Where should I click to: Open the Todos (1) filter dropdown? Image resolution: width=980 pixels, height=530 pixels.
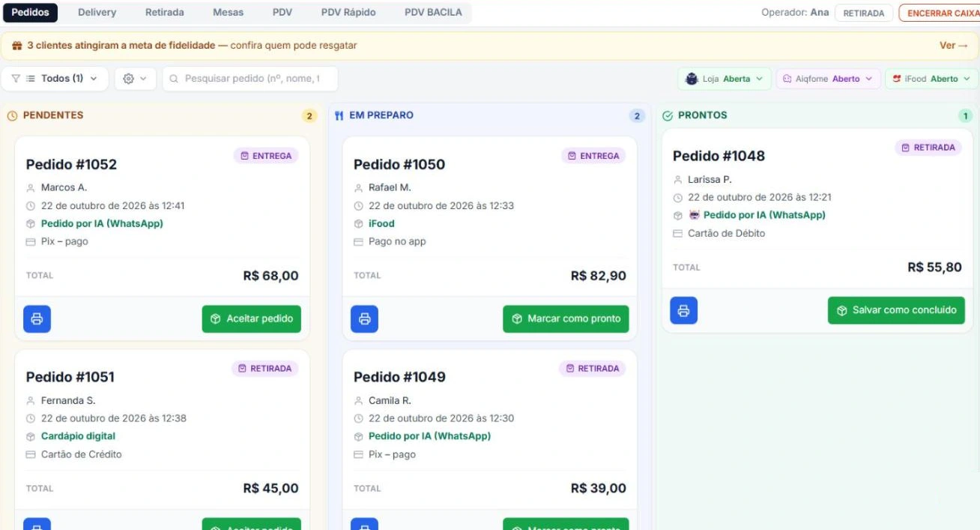(x=55, y=79)
